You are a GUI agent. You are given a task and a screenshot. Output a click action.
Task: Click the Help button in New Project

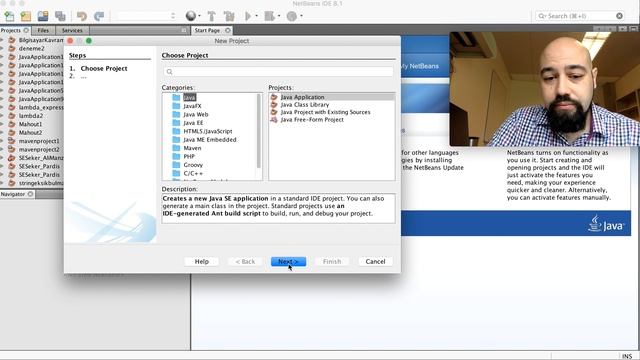coord(202,262)
